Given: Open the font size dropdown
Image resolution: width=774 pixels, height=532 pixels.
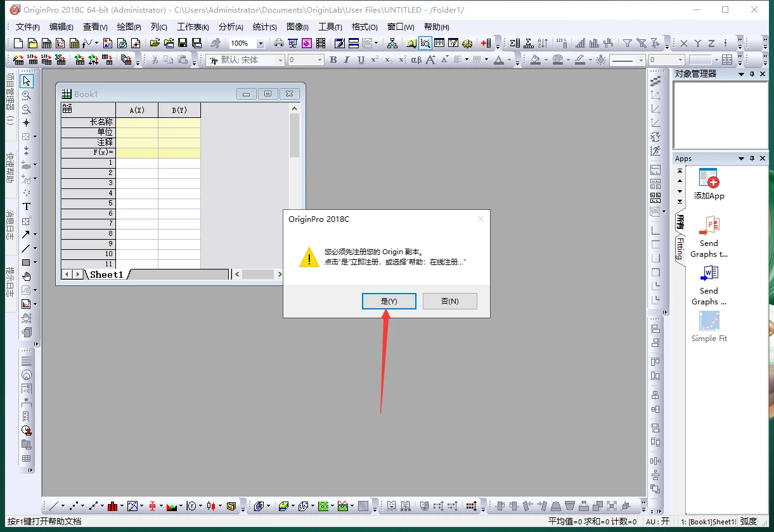Looking at the screenshot, I should pos(319,60).
